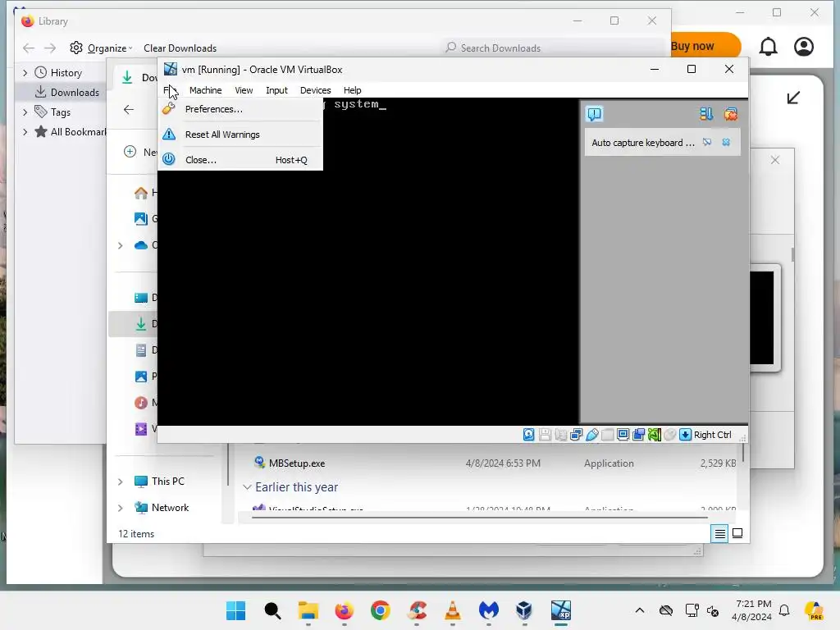Switch File Explorer to large icons view
840x630 pixels.
coord(737,533)
